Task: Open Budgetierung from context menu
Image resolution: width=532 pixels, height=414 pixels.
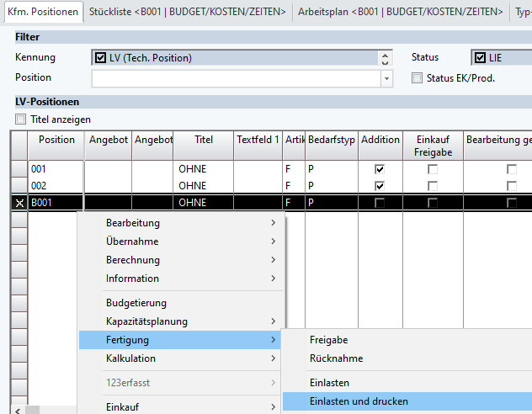Action: [136, 303]
